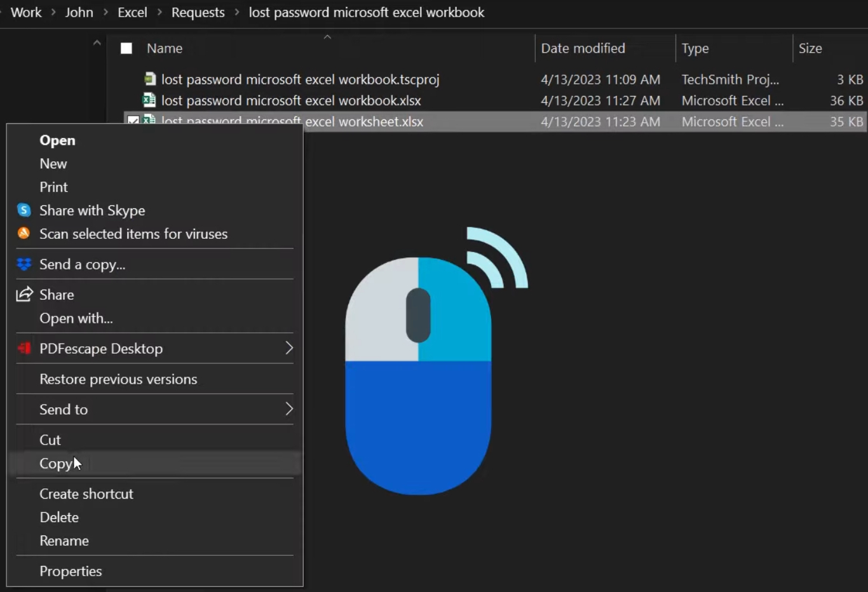Select file lost password microsoft excel workbook.xlsx
868x592 pixels.
tap(291, 100)
